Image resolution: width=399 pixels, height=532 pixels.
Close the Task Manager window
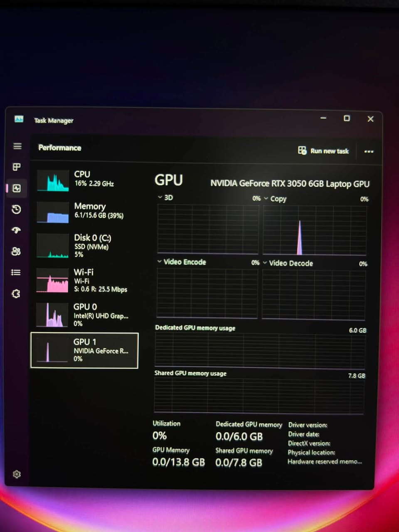tap(370, 119)
